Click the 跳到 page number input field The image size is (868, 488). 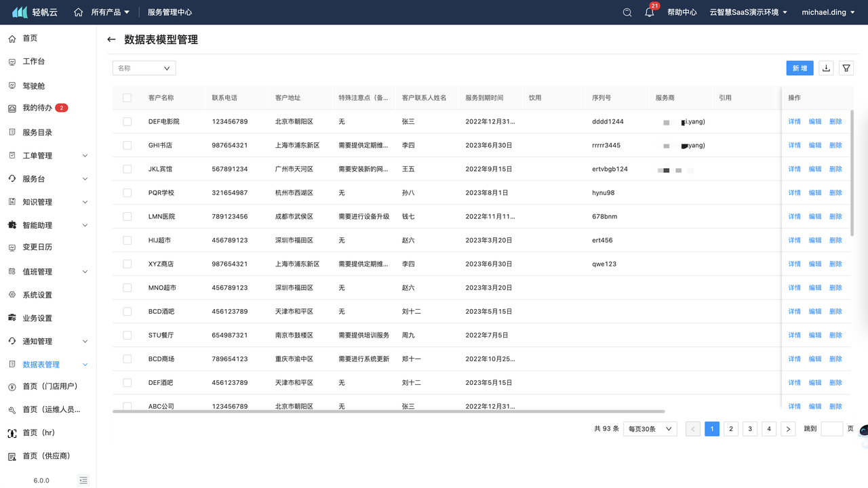(831, 429)
